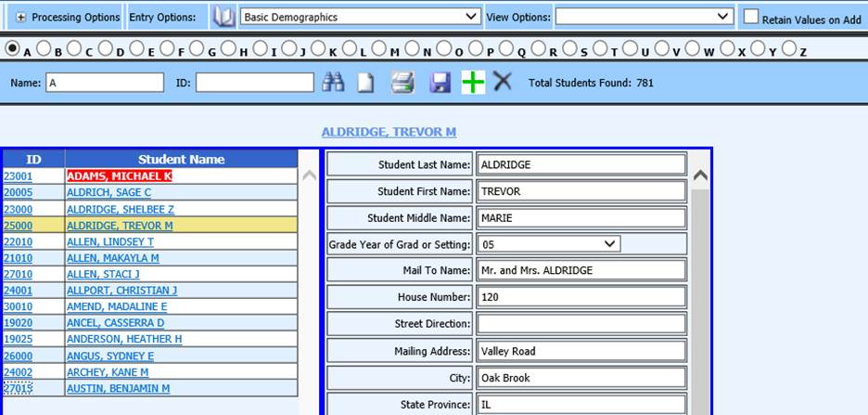The height and width of the screenshot is (415, 868).
Task: Select the letter M radio button
Action: (x=380, y=48)
